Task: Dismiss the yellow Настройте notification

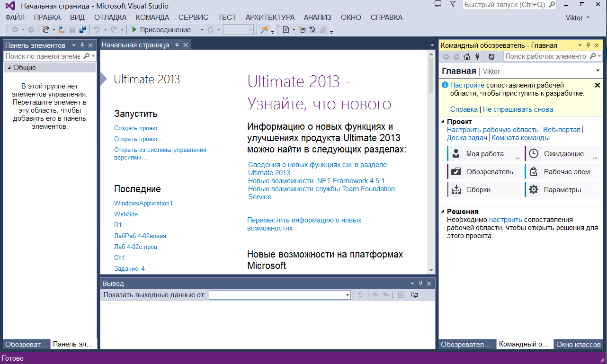Action: coord(597,85)
